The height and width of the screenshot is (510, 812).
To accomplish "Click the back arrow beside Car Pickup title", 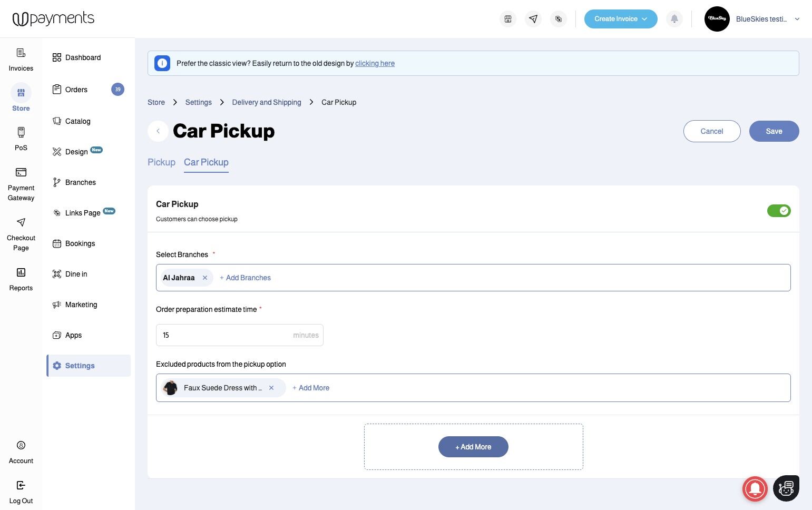I will pyautogui.click(x=158, y=131).
